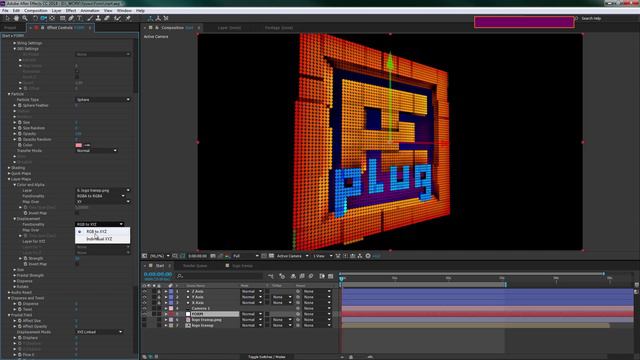This screenshot has width=640, height=360.
Task: Toggle the timeline Motion Blur enable icon
Action: coord(311,276)
